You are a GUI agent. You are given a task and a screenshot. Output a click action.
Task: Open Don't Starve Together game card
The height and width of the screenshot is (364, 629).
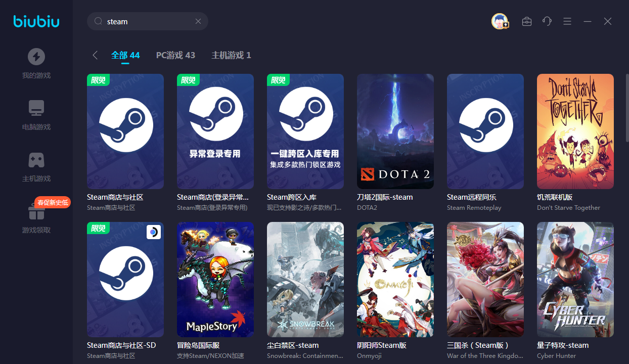point(575,131)
